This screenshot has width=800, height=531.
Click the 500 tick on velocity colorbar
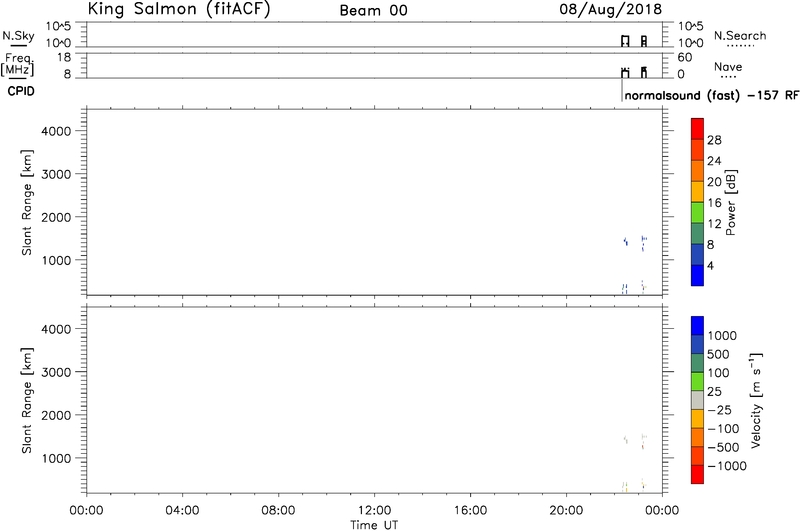(718, 355)
